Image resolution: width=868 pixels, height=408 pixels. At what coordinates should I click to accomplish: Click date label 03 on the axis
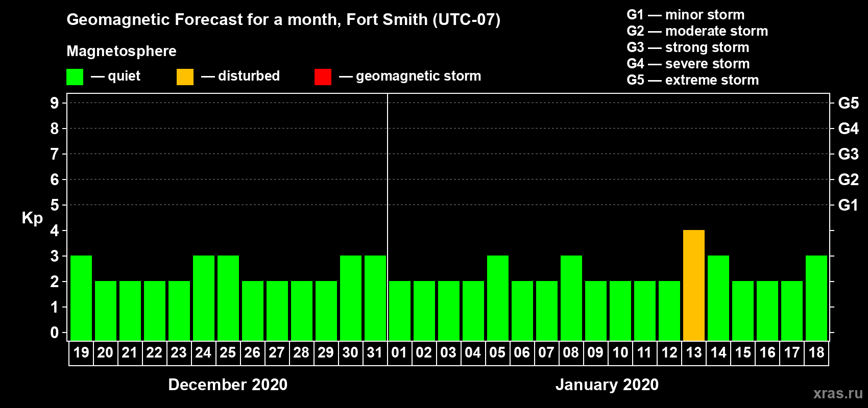tap(448, 352)
